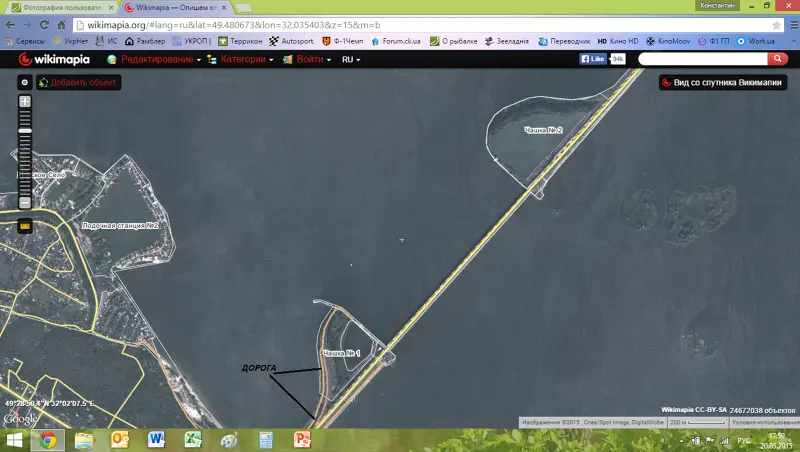Viewport: 800px width, 452px height.
Task: Open the Work.ua bookmark
Action: (756, 41)
